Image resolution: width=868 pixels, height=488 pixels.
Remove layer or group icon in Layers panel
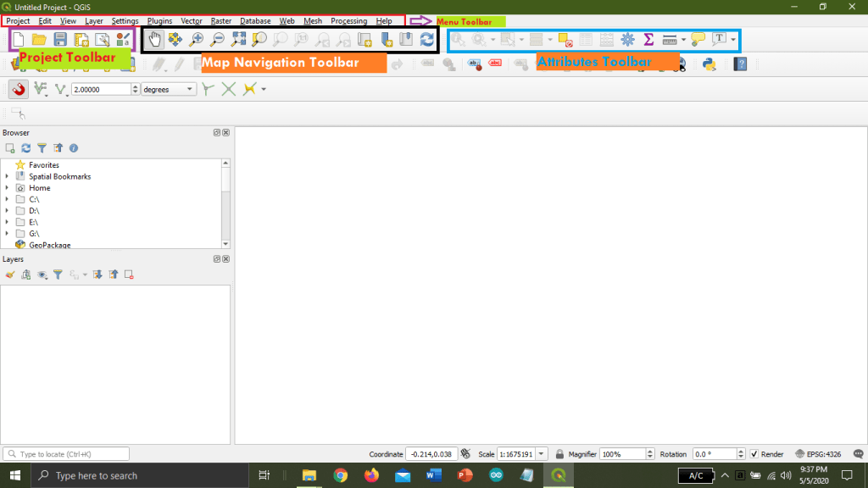coord(129,274)
